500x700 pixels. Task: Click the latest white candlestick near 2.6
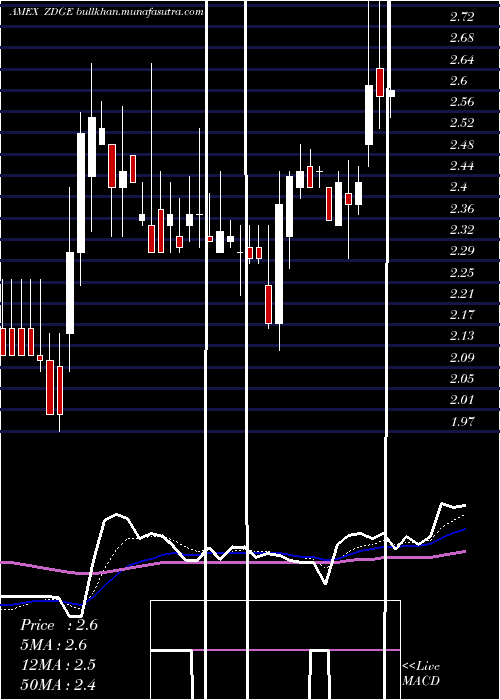click(391, 93)
